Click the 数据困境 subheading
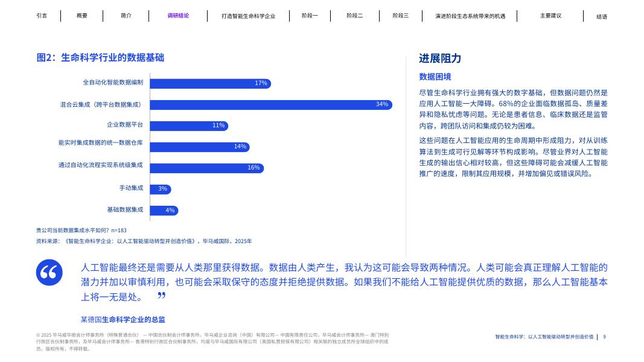 (434, 77)
